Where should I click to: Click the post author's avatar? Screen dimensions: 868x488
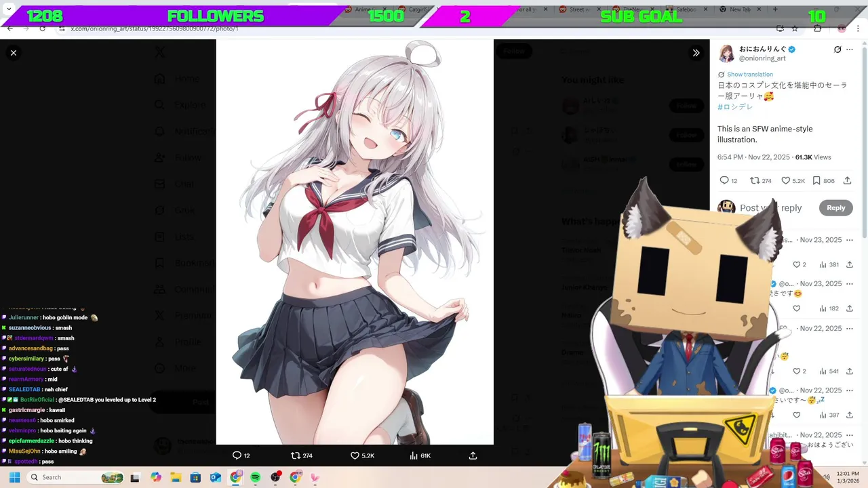(727, 54)
